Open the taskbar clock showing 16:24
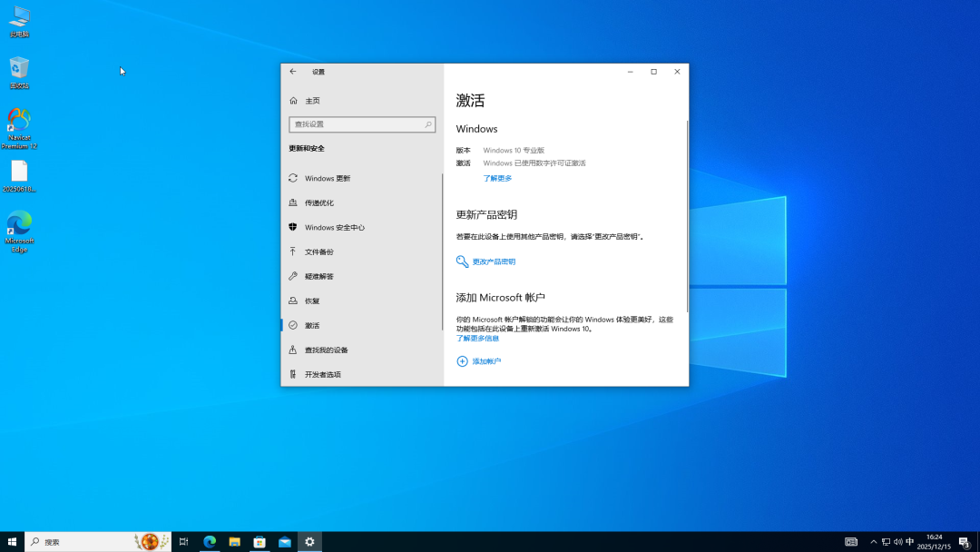The image size is (980, 552). coord(934,542)
